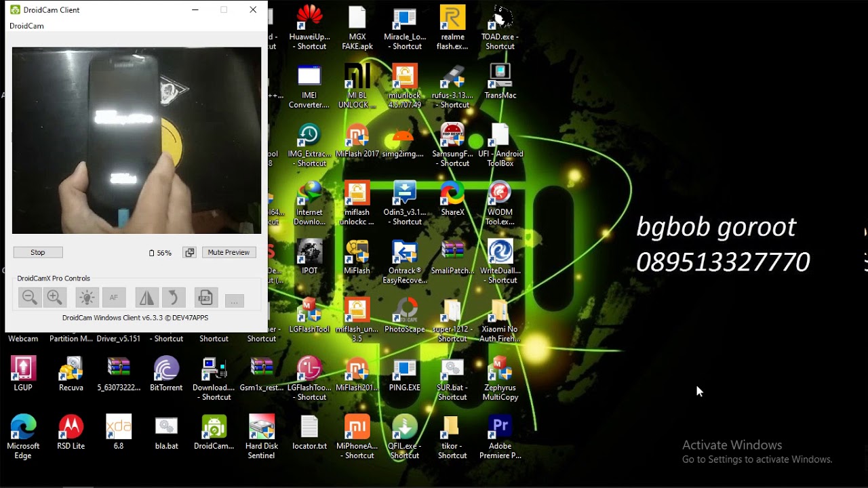Viewport: 868px width, 488px height.
Task: Select the Zephyrus MultiCopy icon
Action: pyautogui.click(x=500, y=378)
